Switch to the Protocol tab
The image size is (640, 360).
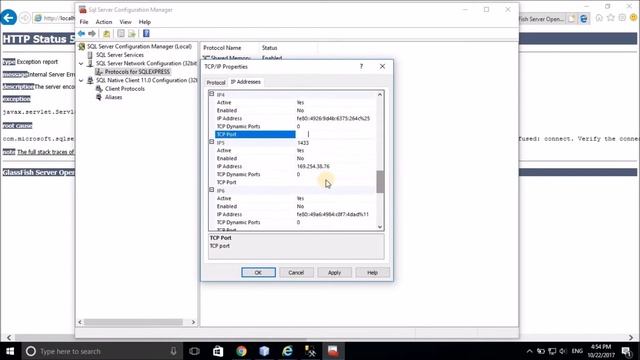pyautogui.click(x=216, y=82)
